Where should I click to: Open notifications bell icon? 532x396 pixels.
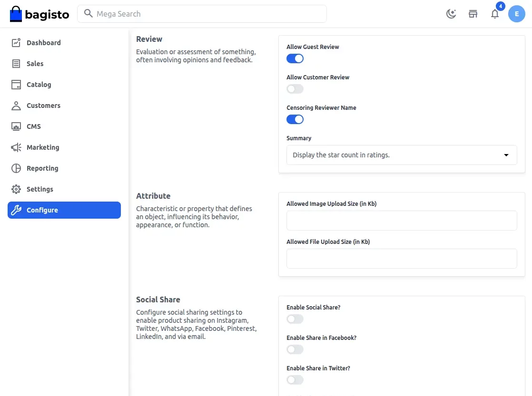[x=495, y=14]
